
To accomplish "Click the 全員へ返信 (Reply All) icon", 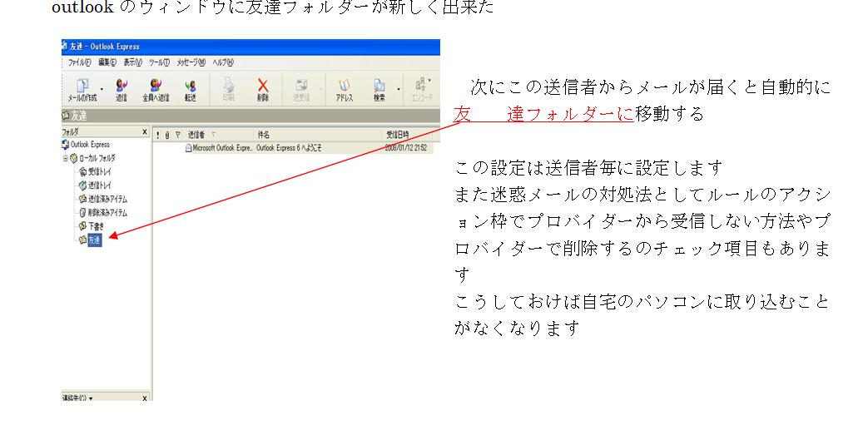I will [x=156, y=90].
